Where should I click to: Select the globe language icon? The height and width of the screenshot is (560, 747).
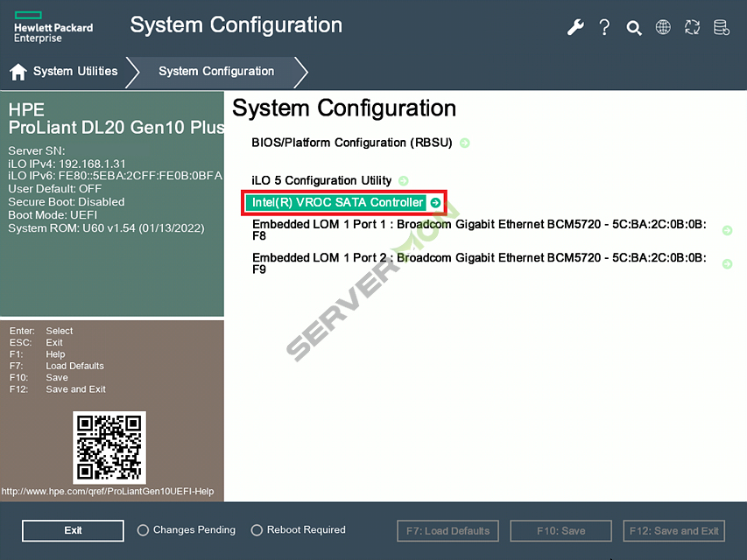(x=663, y=27)
